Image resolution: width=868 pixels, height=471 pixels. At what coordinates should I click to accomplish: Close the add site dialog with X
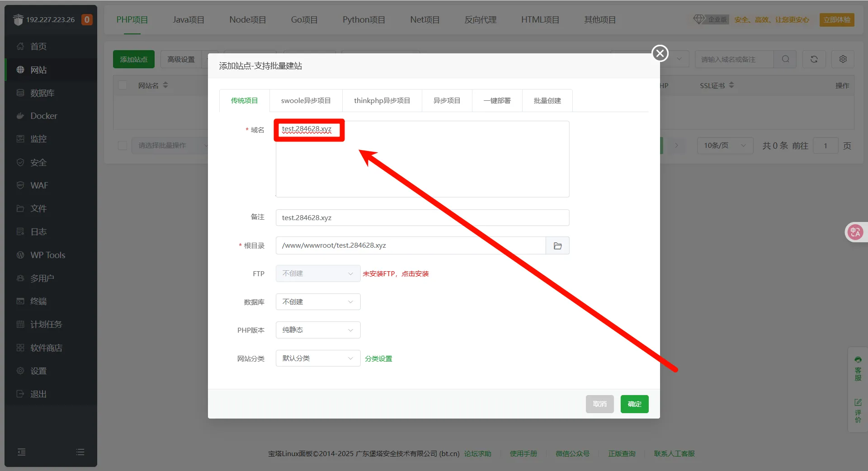(660, 53)
